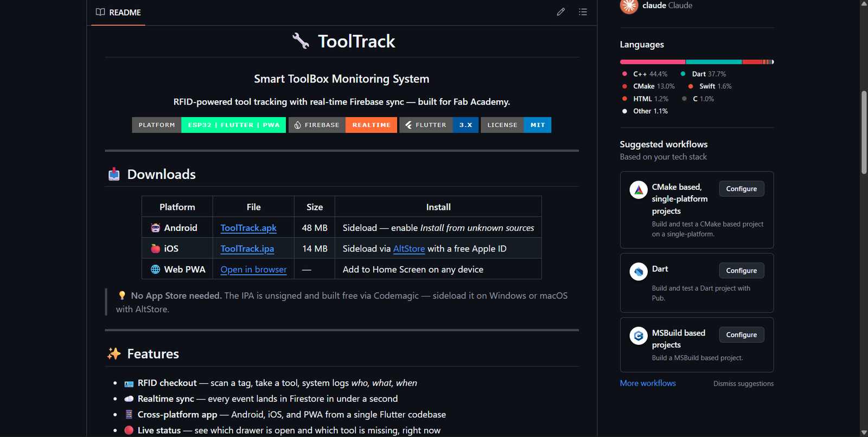
Task: Click the edit README pencil icon
Action: point(561,12)
